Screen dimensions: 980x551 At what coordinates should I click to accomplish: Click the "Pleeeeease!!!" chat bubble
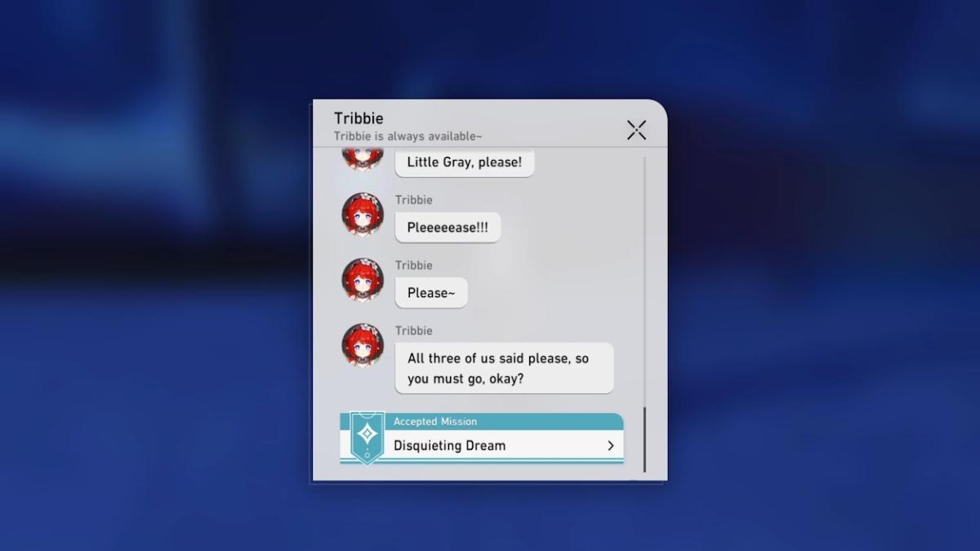448,228
